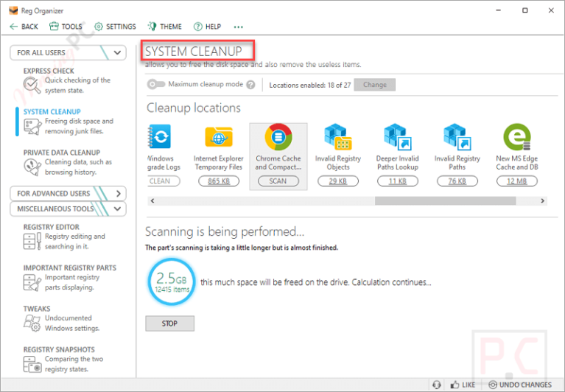Click the 29 KB size button
Viewport: 565px width, 392px height.
[x=338, y=181]
